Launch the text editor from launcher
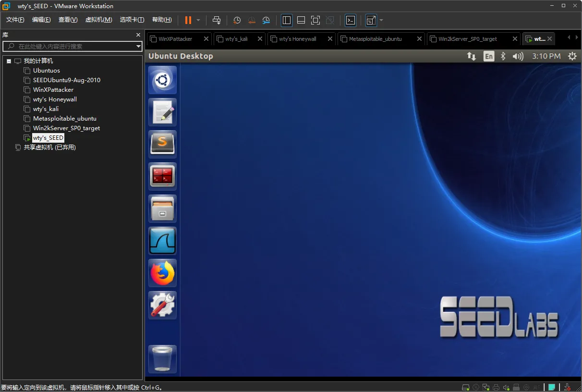Image resolution: width=582 pixels, height=392 pixels. click(162, 112)
